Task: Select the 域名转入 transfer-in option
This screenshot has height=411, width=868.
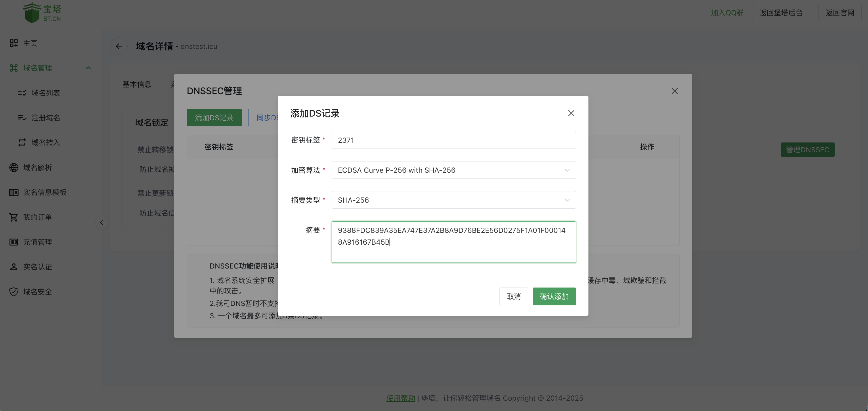Action: click(45, 142)
